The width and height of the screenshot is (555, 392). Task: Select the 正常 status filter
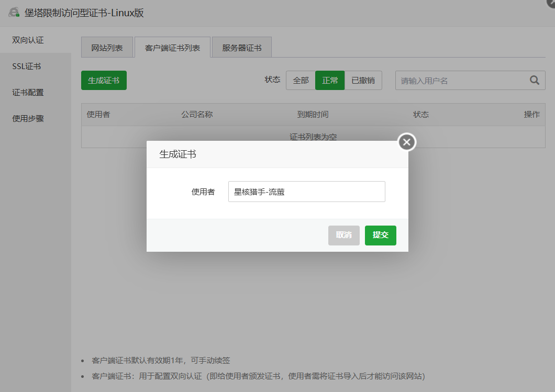pos(330,80)
